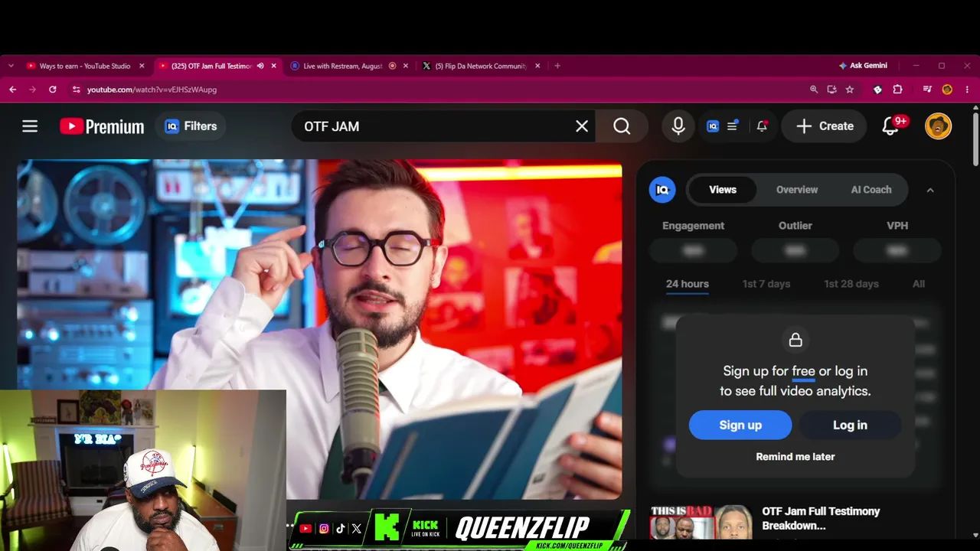
Task: Open the OTF Jam Full Testimony Breakdown video
Action: coord(821,518)
